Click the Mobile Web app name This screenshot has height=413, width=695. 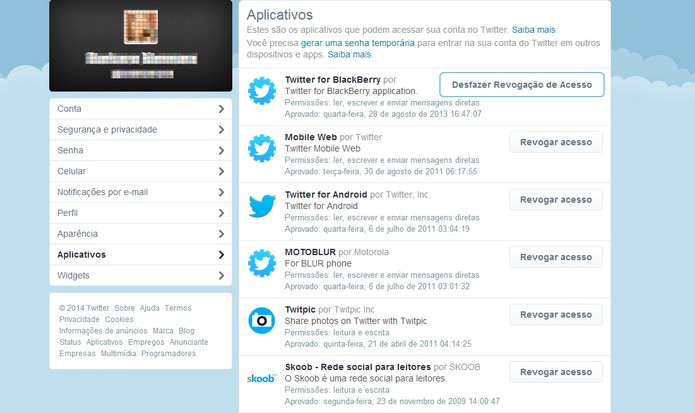tap(311, 137)
